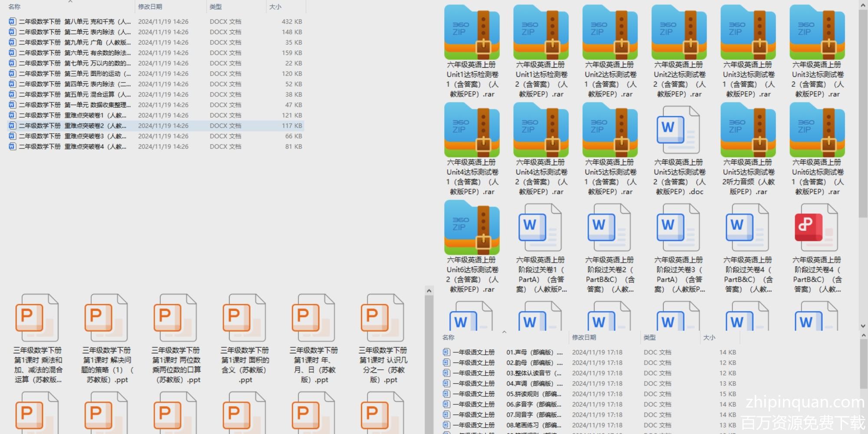Screen dimensions: 868x434
Task: Select file 03.整体认读音节
Action: pyautogui.click(x=590, y=373)
